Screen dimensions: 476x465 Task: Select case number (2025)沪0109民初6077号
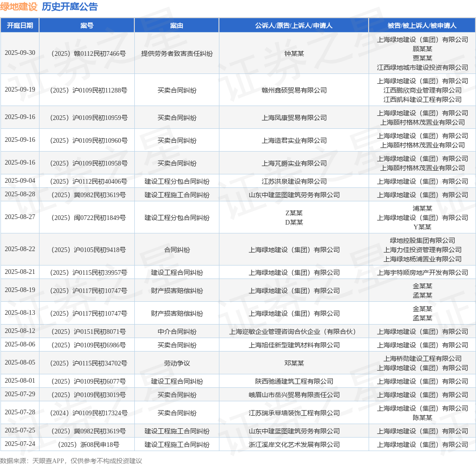click(x=88, y=381)
